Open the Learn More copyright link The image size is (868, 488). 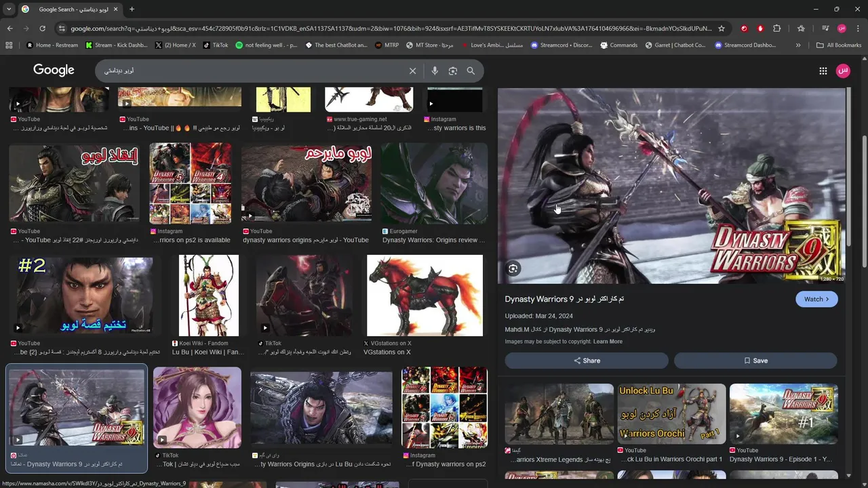click(x=608, y=342)
